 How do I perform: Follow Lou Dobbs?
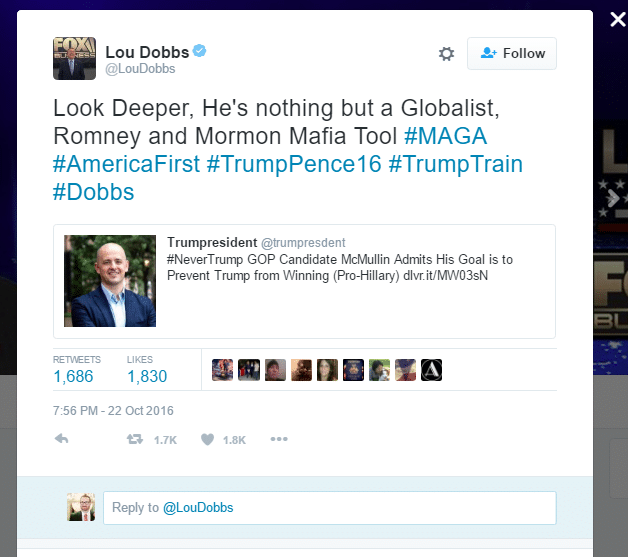[x=511, y=53]
